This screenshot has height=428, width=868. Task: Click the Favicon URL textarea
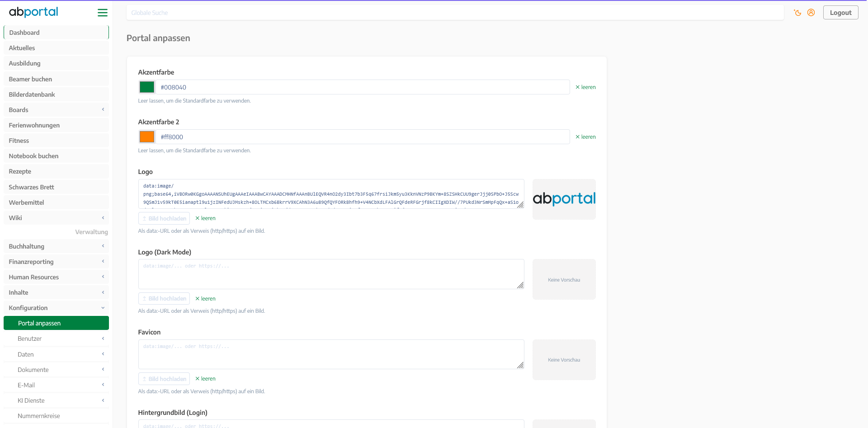point(331,354)
